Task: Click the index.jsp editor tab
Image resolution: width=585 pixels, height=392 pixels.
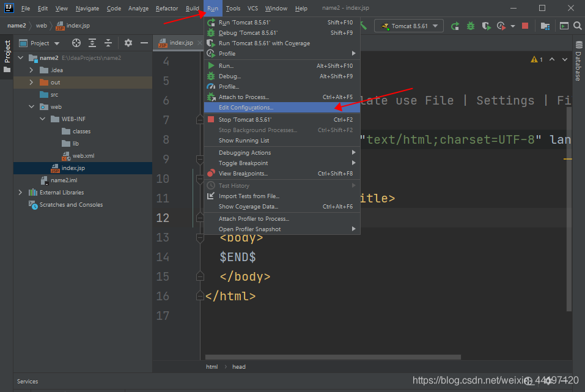Action: [x=181, y=43]
